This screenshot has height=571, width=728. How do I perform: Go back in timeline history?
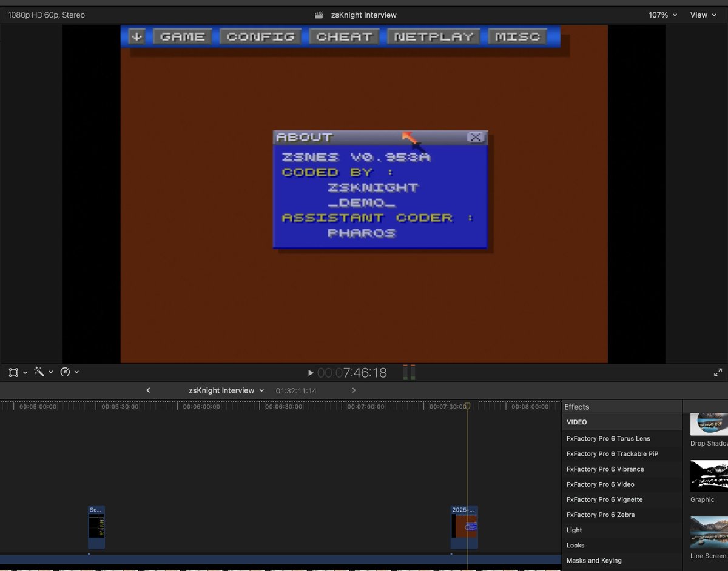(148, 390)
